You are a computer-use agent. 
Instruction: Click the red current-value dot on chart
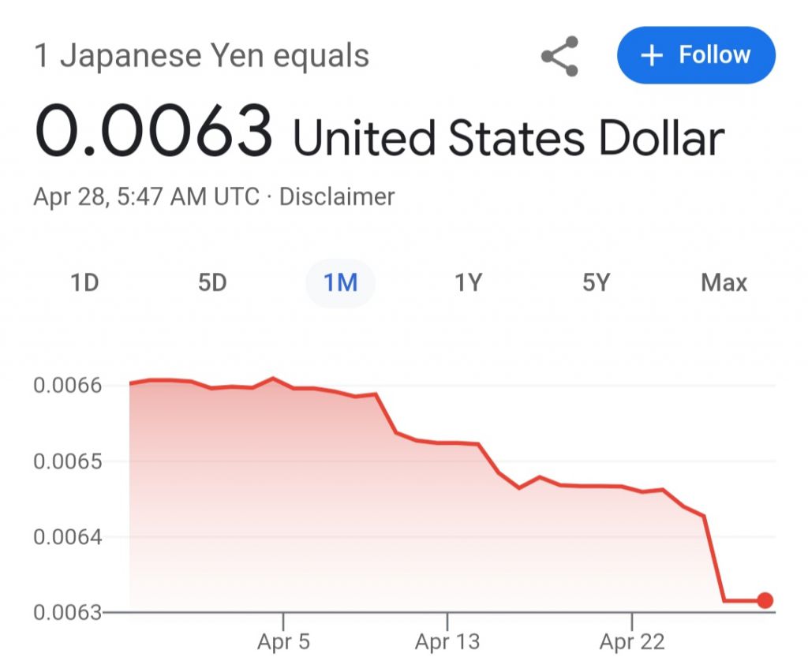tap(765, 600)
